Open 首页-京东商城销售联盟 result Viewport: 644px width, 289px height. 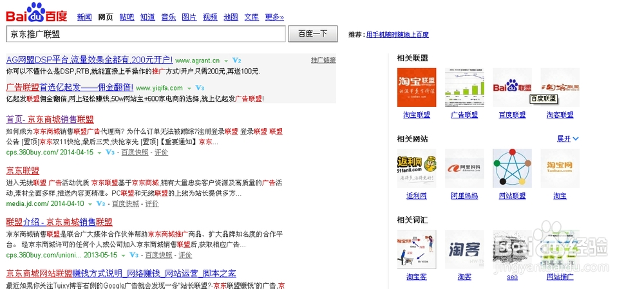(50, 120)
